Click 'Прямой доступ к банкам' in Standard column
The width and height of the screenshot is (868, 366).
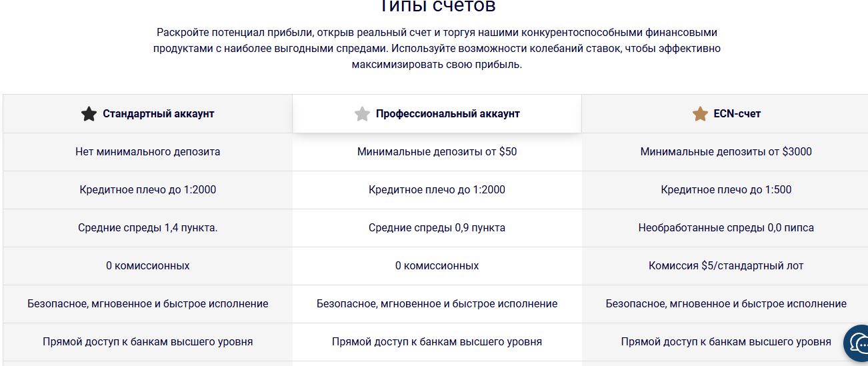point(147,342)
